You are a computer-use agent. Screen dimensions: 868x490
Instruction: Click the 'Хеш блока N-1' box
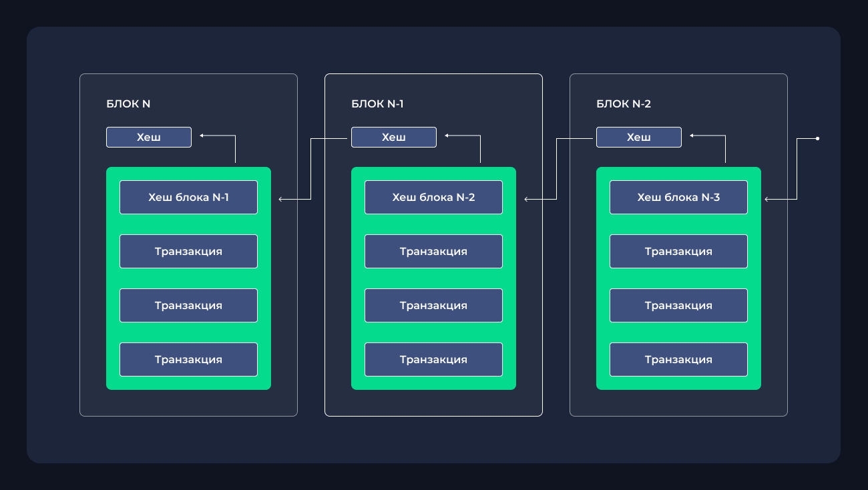tap(188, 198)
